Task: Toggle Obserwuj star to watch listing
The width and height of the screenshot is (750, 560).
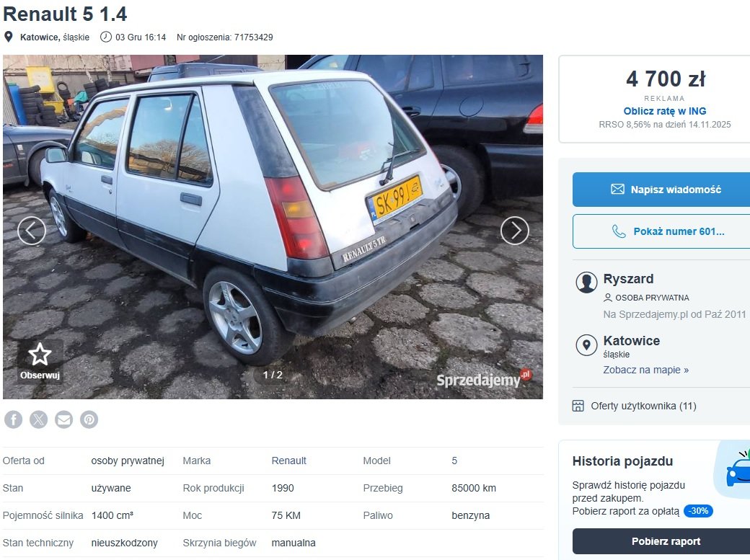Action: (40, 361)
